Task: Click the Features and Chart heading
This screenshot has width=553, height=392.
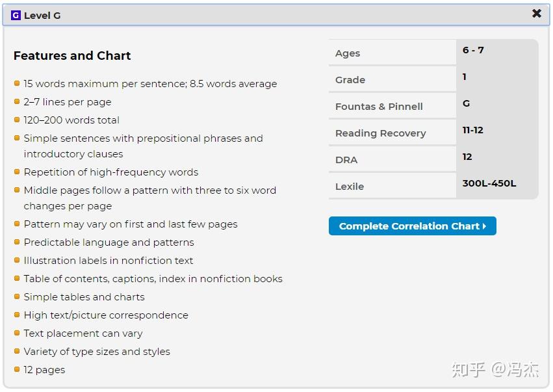Action: click(72, 56)
